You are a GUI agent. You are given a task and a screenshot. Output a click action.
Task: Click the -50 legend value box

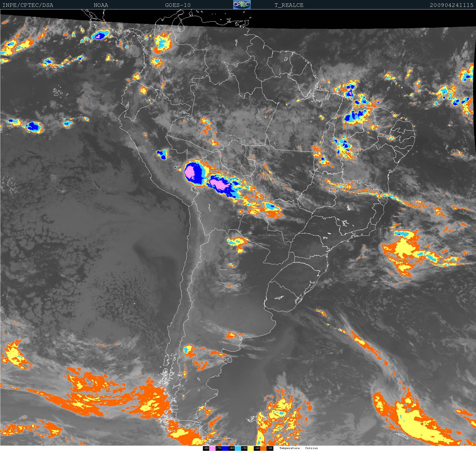244,448
